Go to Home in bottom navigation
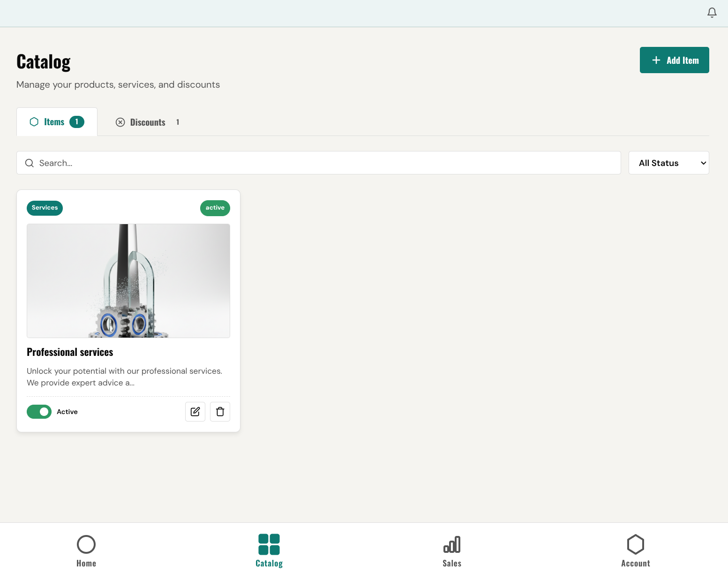This screenshot has width=728, height=573. 86,551
